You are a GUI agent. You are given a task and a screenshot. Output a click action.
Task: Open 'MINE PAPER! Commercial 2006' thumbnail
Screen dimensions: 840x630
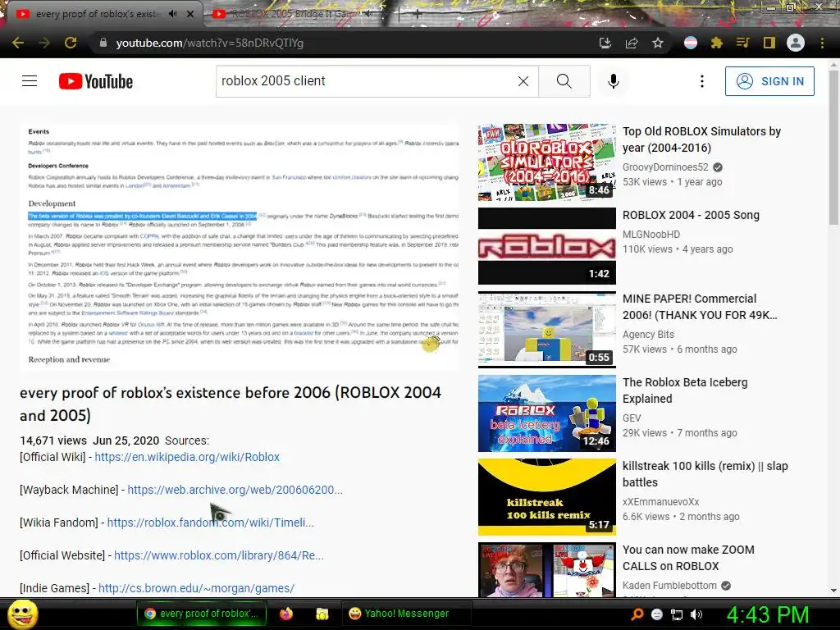(547, 330)
